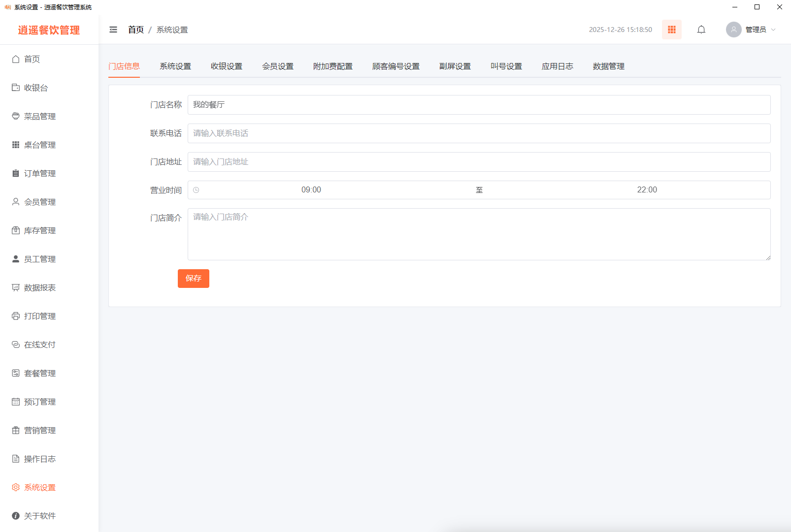The image size is (791, 532).
Task: Select 库存管理 in the sidebar
Action: (39, 230)
